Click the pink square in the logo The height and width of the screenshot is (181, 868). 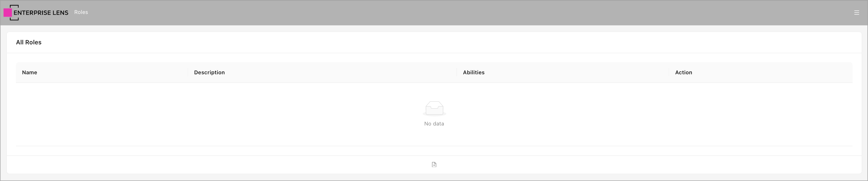click(x=8, y=13)
